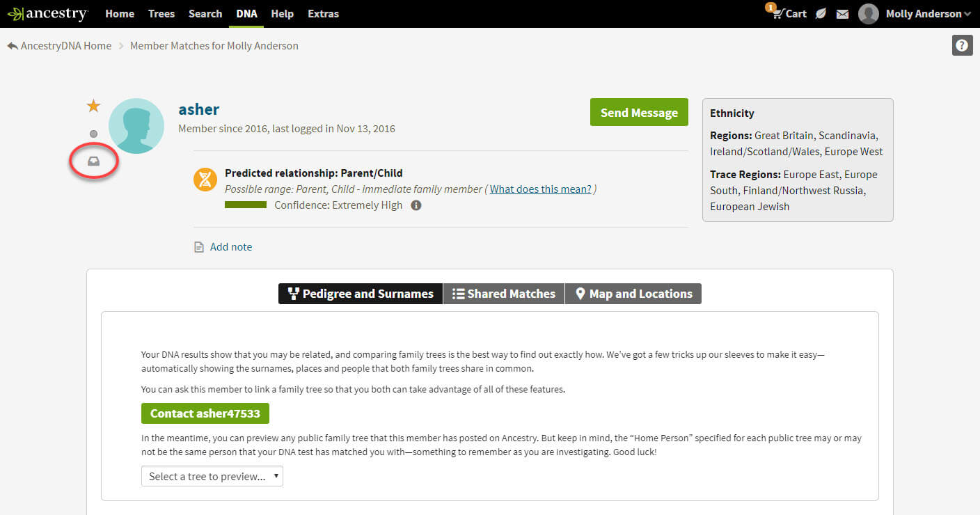980x515 pixels.
Task: Switch to Pedigree and Surnames tab
Action: click(361, 294)
